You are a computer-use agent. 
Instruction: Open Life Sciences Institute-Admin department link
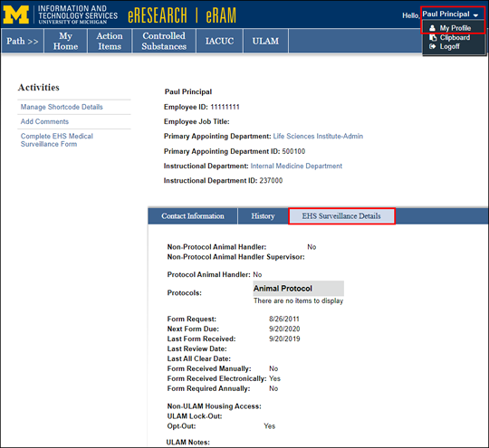(x=318, y=137)
